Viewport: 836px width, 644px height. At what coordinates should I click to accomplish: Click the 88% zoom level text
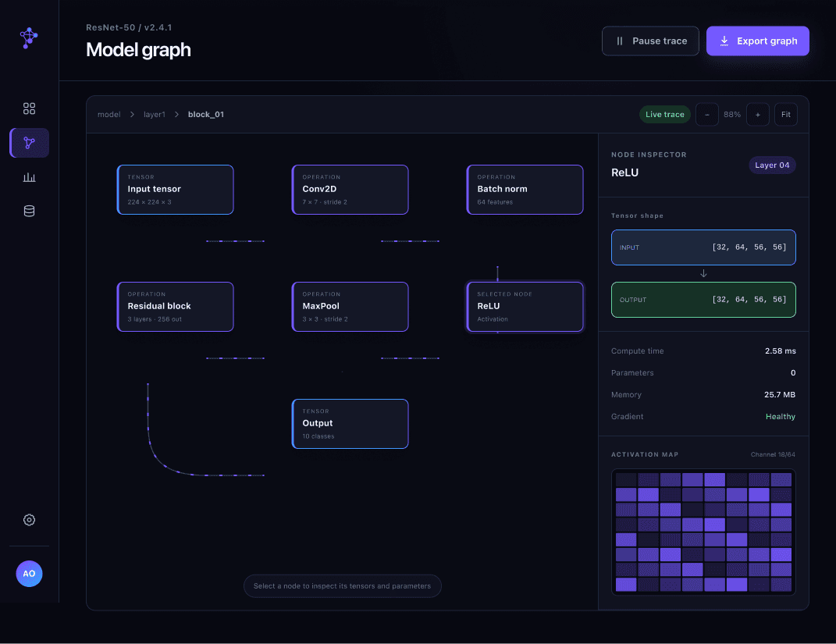[732, 115]
